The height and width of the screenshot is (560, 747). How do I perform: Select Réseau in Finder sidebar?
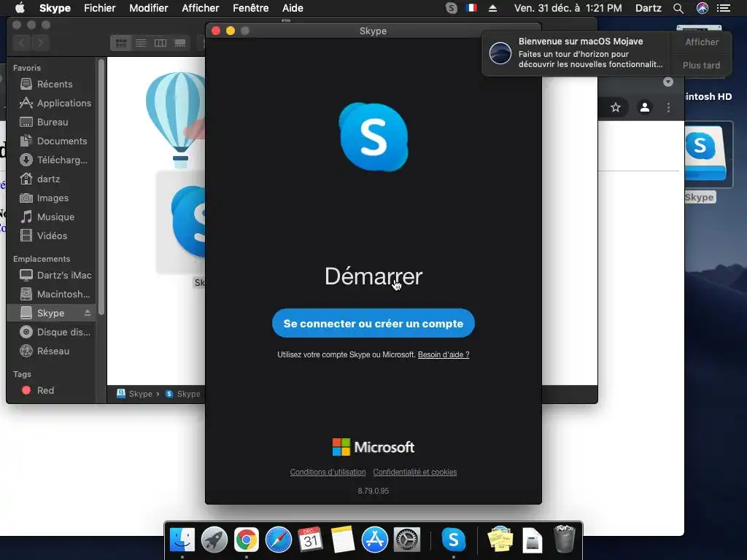coord(51,351)
